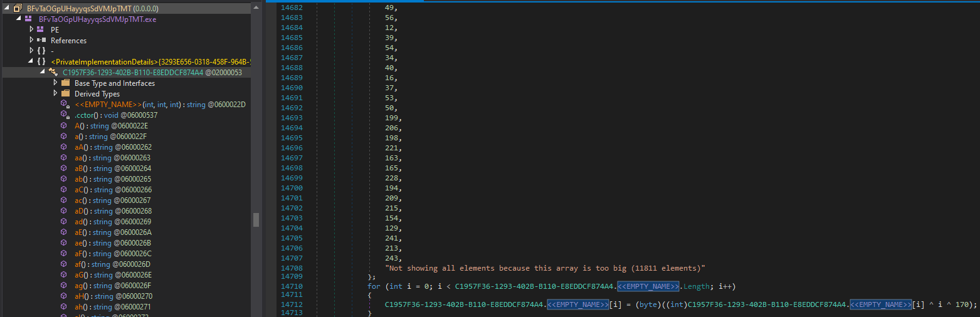The height and width of the screenshot is (317, 980).
Task: Click the References node icon
Action: tap(41, 40)
